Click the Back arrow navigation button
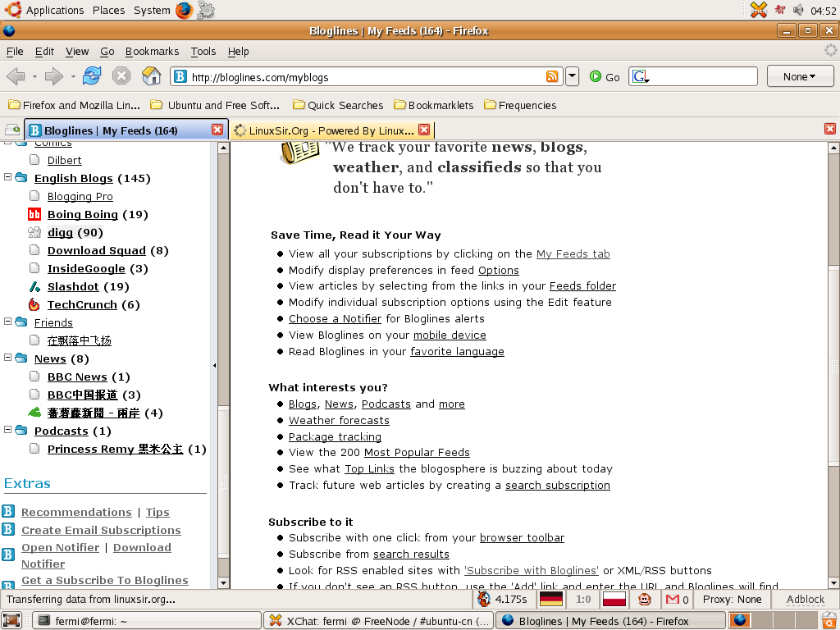The width and height of the screenshot is (840, 630). 16,76
